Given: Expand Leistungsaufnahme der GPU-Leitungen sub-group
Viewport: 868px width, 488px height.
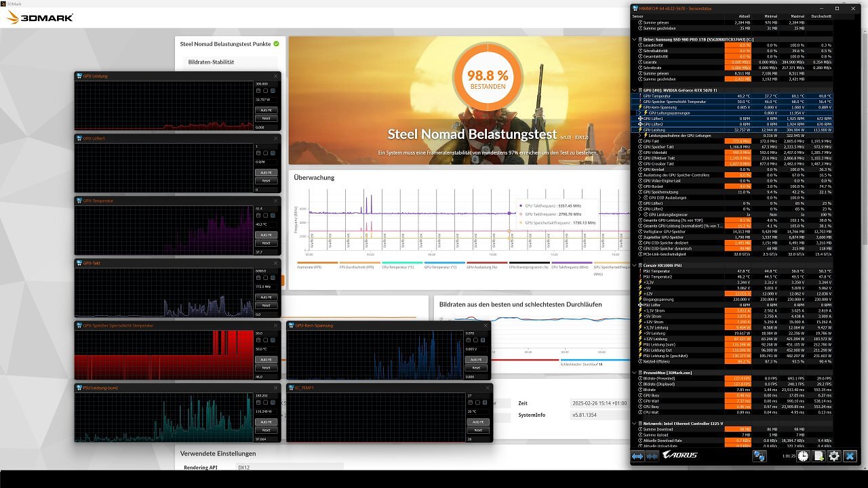Looking at the screenshot, I should pyautogui.click(x=639, y=135).
